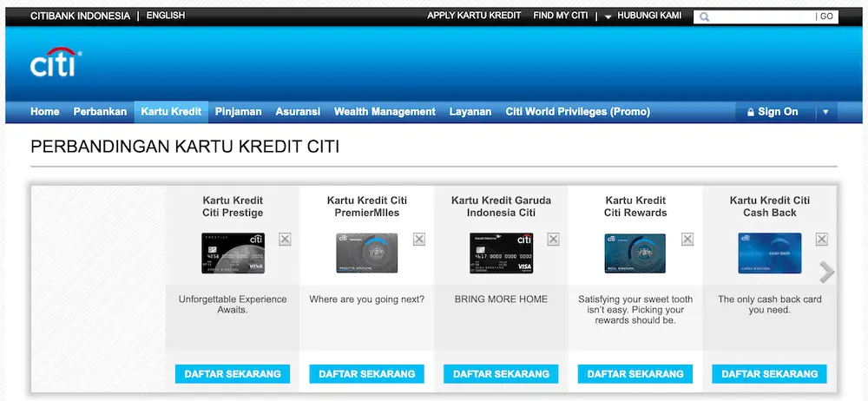Click the search magnifier icon

tap(704, 17)
